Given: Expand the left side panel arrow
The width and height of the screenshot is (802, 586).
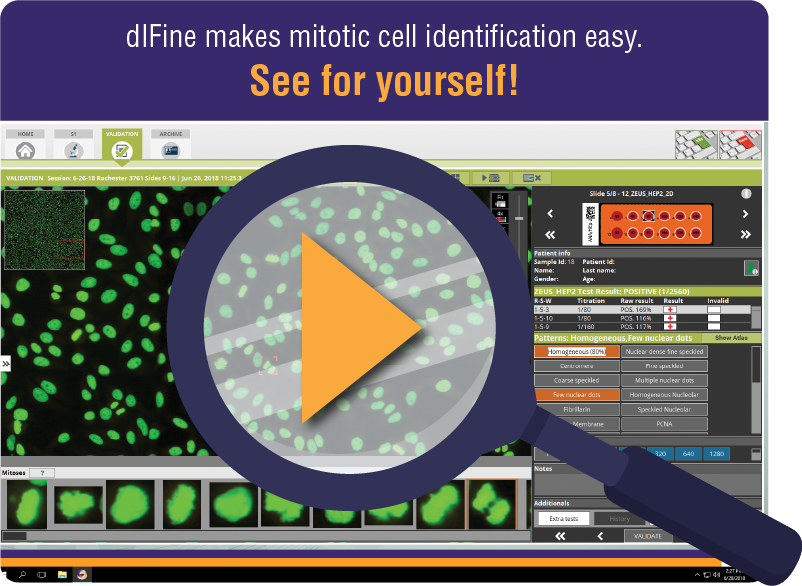Looking at the screenshot, I should point(6,364).
